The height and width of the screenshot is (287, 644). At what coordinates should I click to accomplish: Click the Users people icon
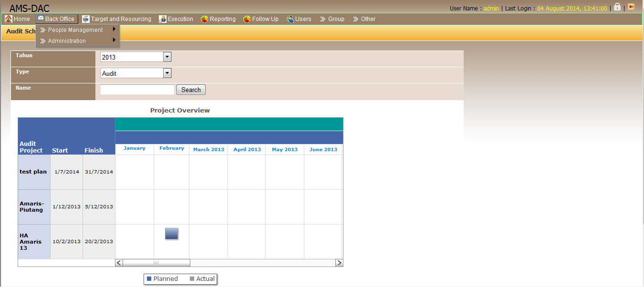pos(290,19)
